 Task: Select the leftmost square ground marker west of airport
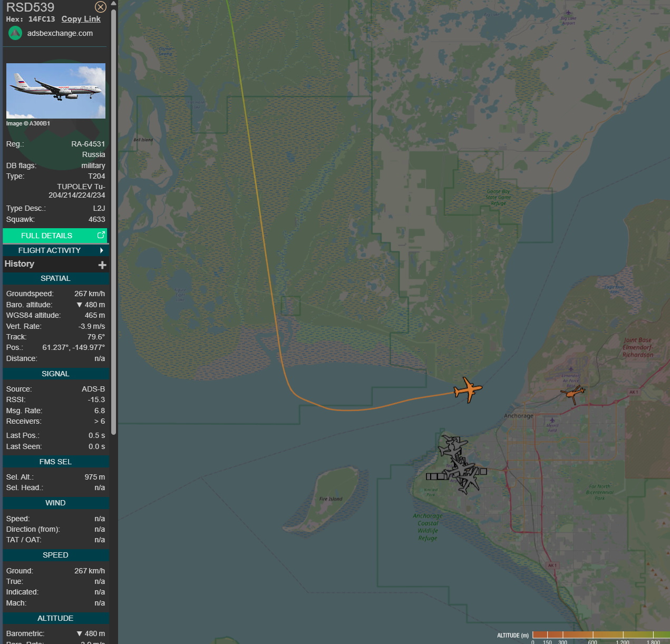429,476
